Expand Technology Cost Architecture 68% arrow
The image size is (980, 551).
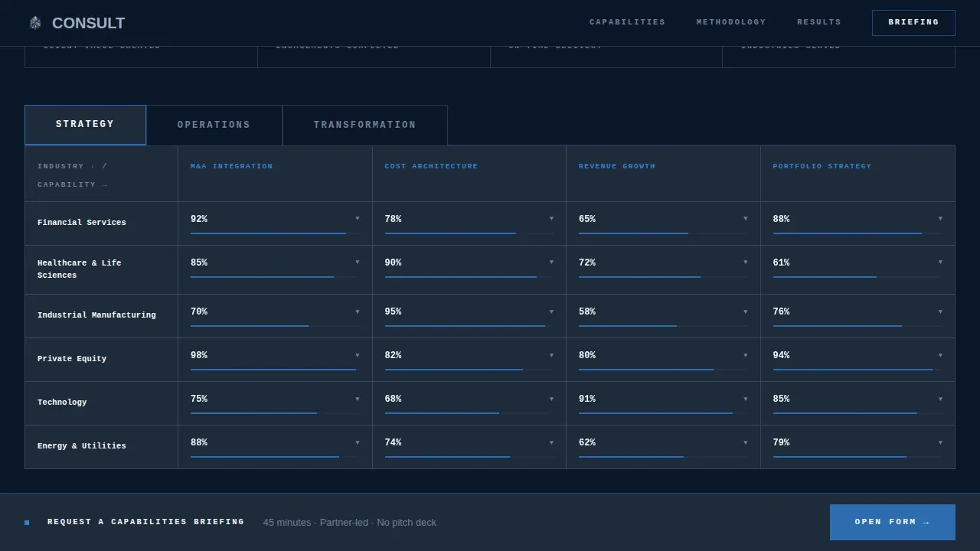pyautogui.click(x=551, y=399)
